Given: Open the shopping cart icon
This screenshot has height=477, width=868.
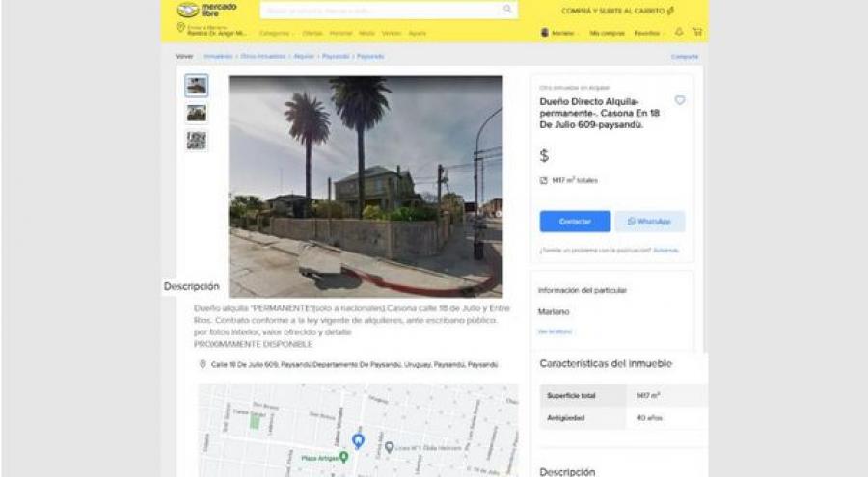Looking at the screenshot, I should click(x=697, y=32).
